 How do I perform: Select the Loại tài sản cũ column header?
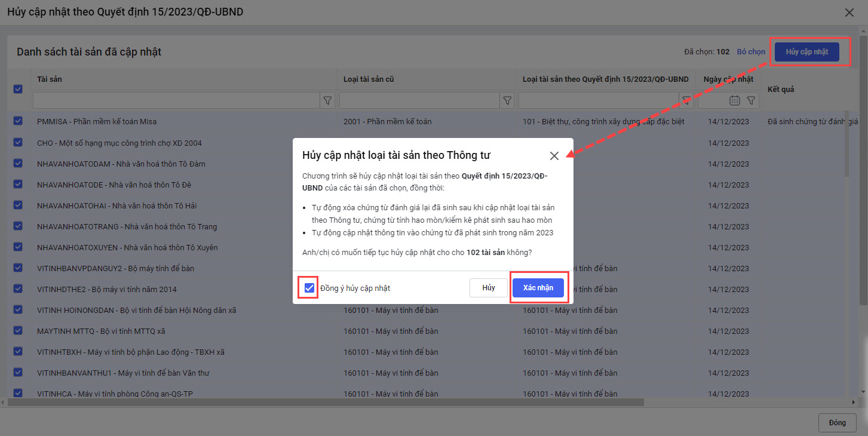tap(369, 79)
